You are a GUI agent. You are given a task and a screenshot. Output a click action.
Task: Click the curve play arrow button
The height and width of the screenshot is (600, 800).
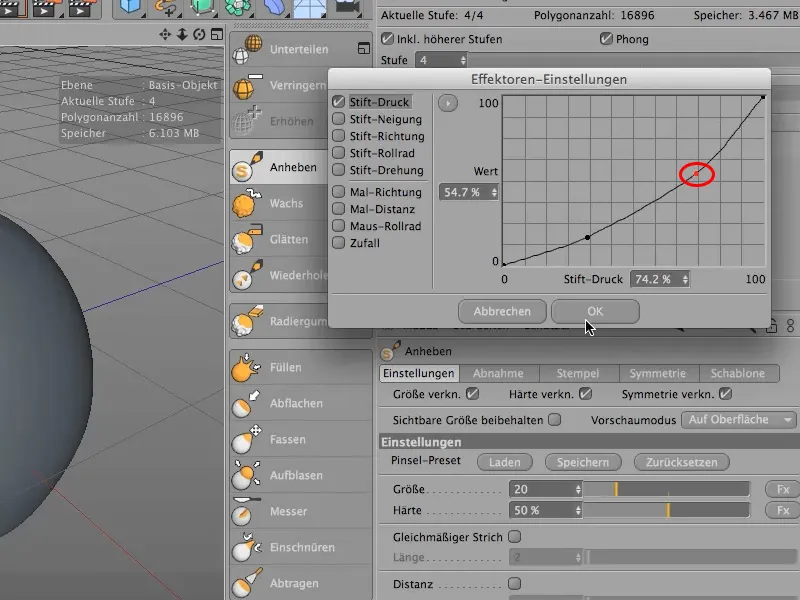(x=448, y=103)
